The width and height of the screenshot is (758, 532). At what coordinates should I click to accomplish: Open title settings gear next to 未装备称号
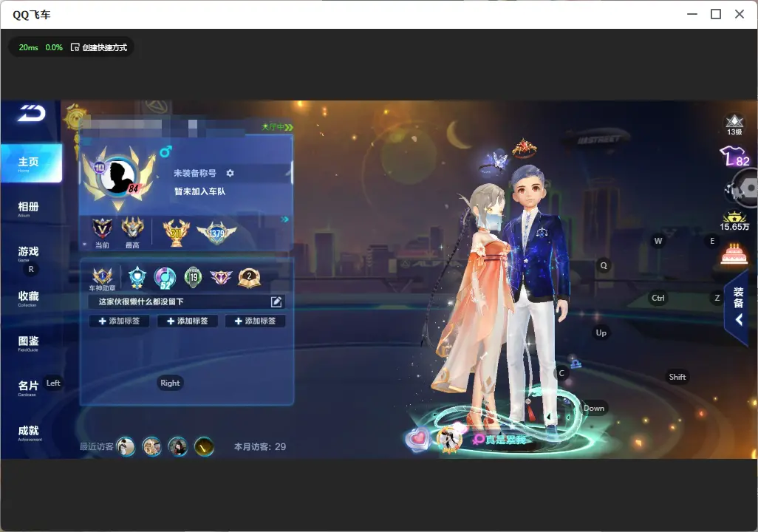[x=230, y=173]
